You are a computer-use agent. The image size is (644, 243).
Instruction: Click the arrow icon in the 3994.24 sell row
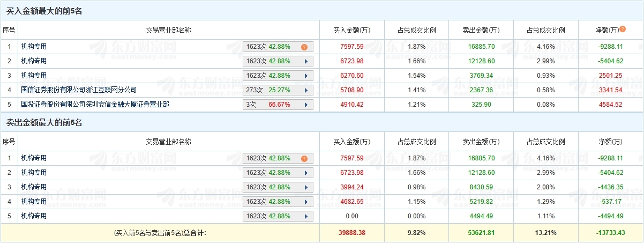pos(306,187)
